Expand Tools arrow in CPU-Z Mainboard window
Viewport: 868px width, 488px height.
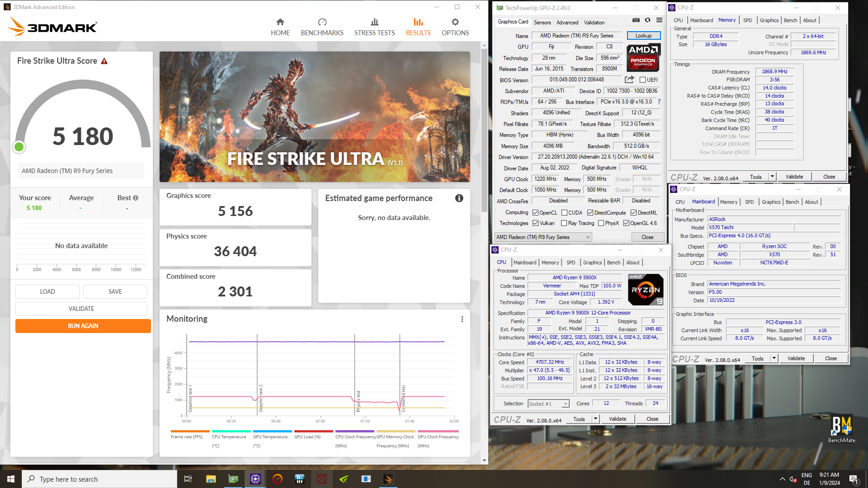[774, 359]
